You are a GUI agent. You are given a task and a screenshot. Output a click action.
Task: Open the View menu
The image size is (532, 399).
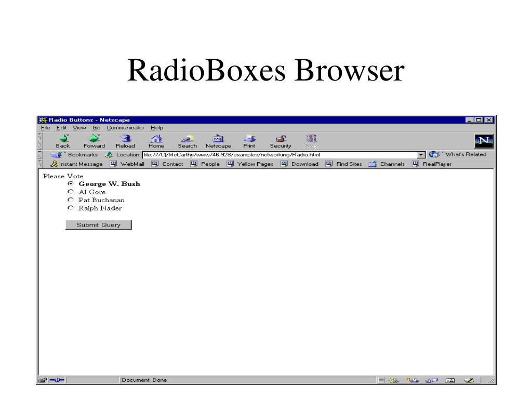[x=79, y=128]
